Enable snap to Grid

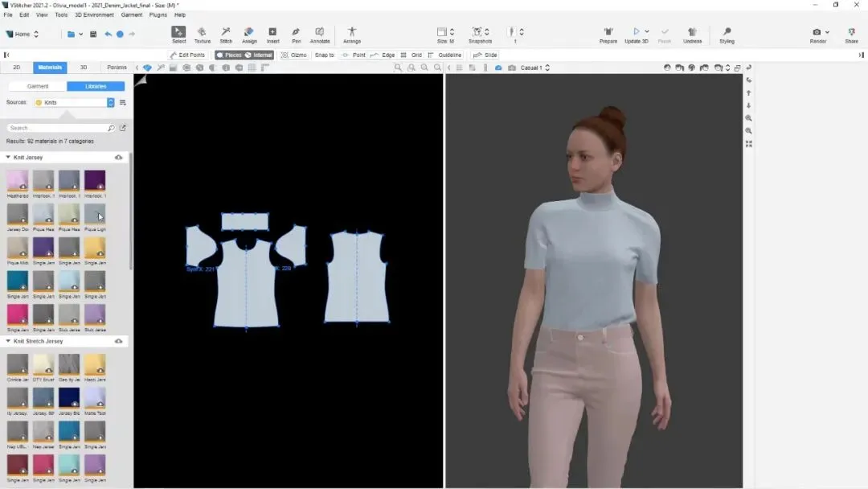[x=411, y=55]
